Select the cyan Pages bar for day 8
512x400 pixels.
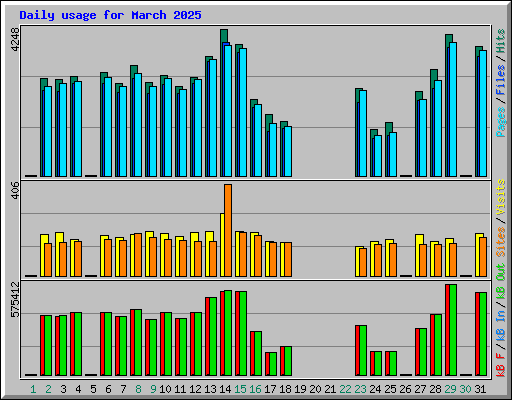[x=138, y=125]
